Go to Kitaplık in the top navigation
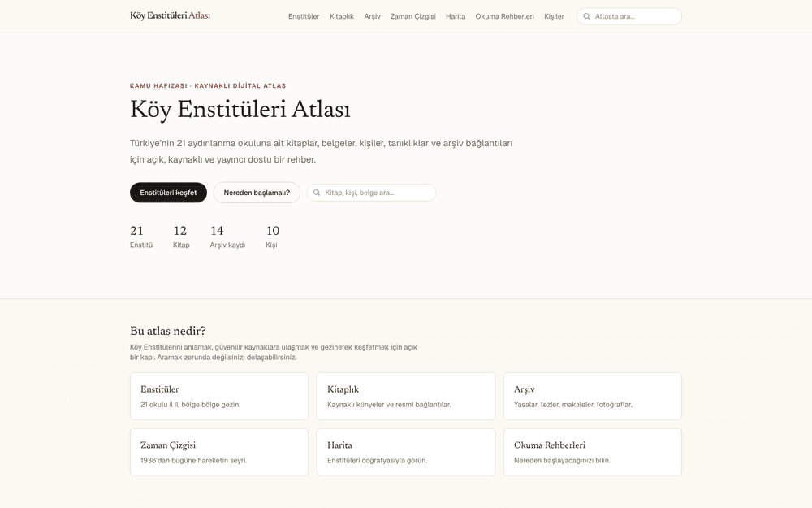This screenshot has height=508, width=812. click(x=342, y=16)
